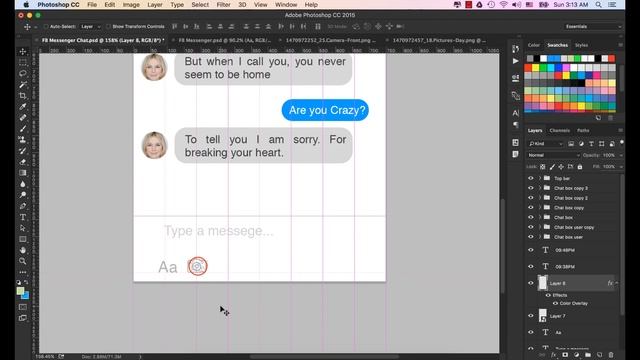Open the Auto-Select Layer dropdown

click(x=90, y=27)
